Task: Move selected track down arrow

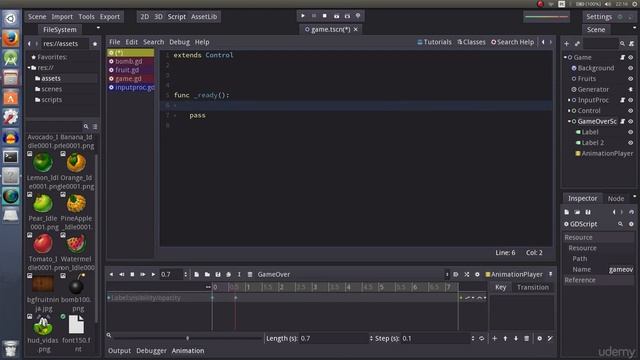Action: pyautogui.click(x=516, y=338)
